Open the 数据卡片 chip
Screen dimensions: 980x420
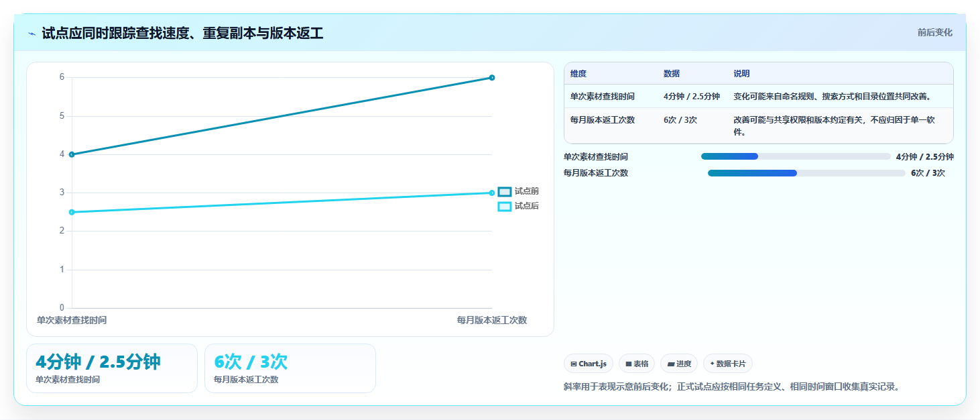tap(727, 364)
